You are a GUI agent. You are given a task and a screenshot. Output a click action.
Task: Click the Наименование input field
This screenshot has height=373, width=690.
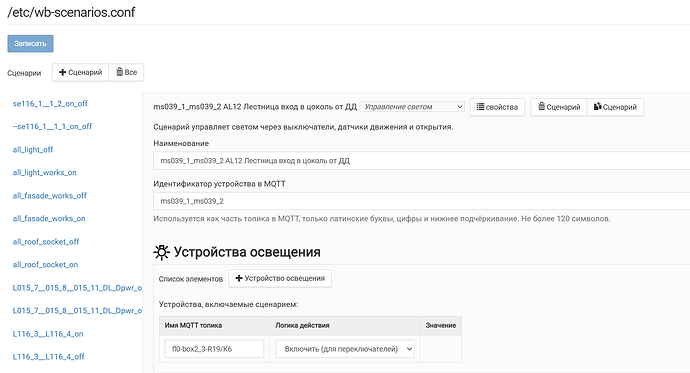[x=422, y=161]
